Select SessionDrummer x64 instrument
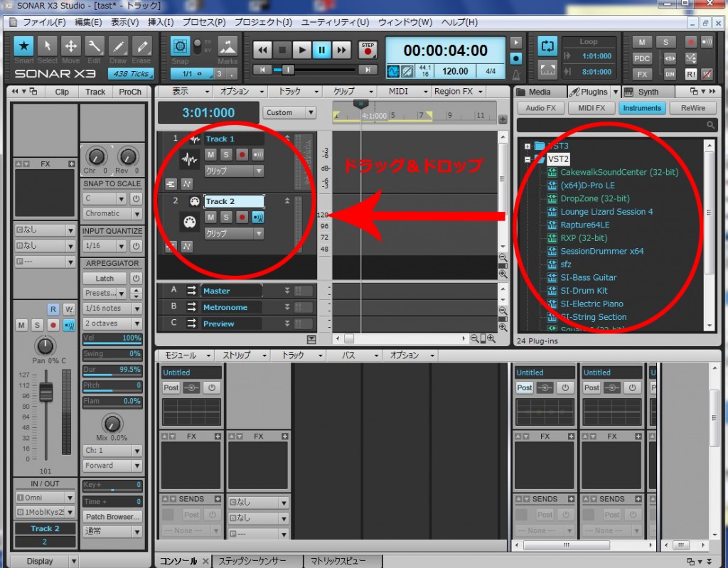The height and width of the screenshot is (568, 728). tap(601, 251)
